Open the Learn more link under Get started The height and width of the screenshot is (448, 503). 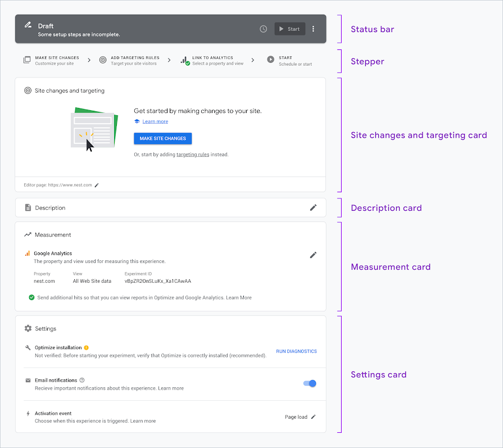point(155,121)
